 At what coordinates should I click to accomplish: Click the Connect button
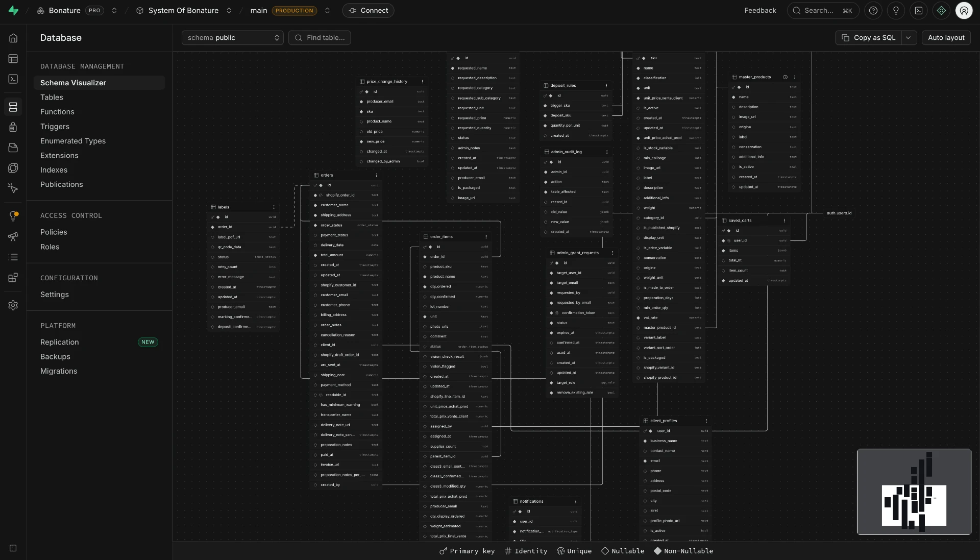tap(368, 10)
